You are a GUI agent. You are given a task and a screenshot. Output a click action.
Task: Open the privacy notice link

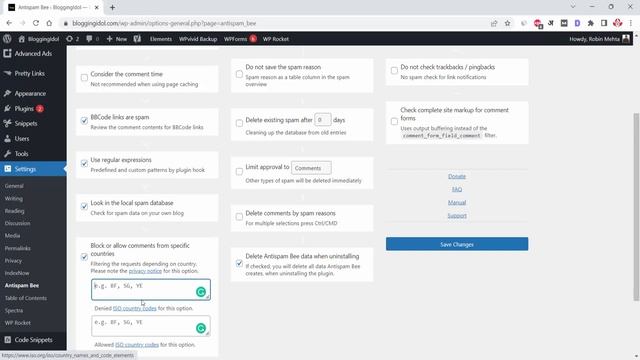145,271
